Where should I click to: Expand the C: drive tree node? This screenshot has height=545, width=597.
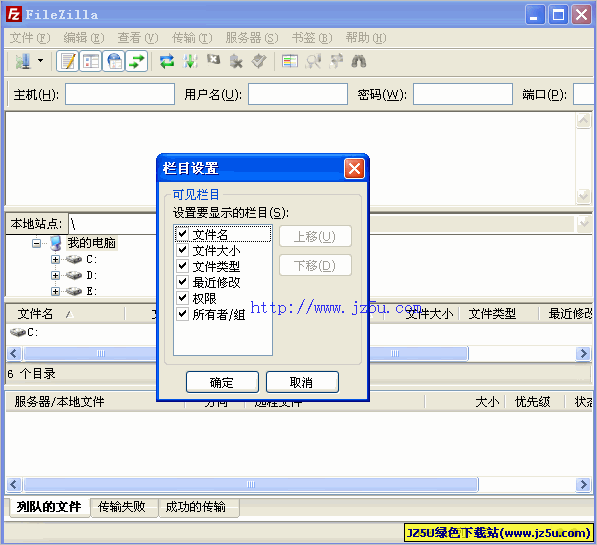coord(55,259)
